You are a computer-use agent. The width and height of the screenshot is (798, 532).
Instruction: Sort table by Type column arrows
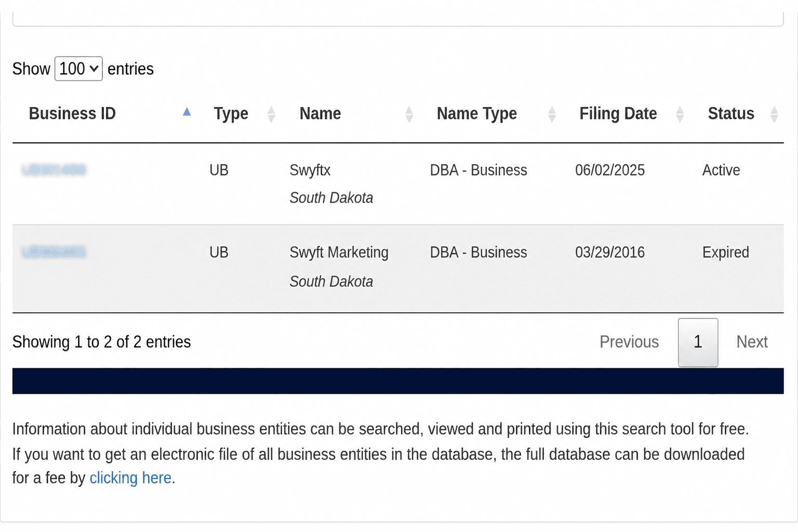271,114
